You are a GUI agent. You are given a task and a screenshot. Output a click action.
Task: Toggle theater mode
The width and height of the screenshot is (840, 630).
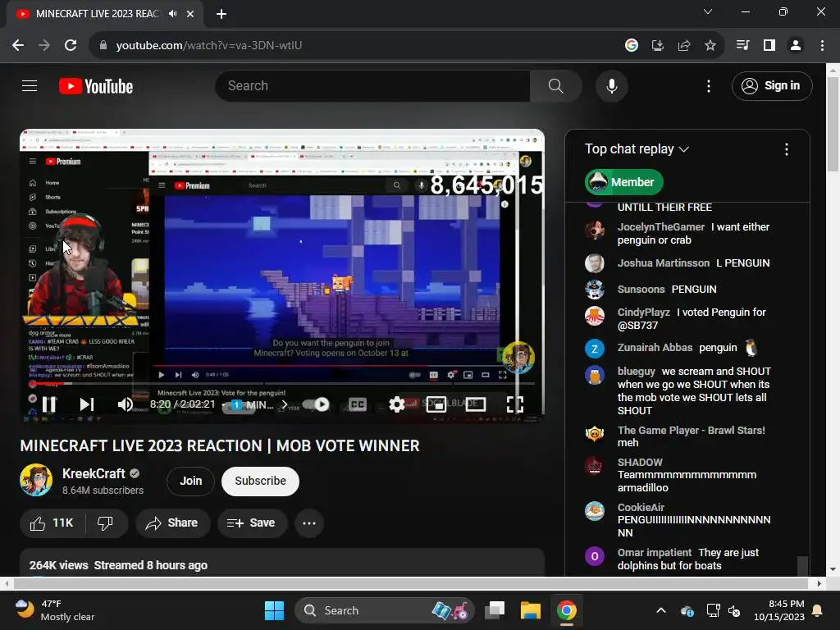click(x=476, y=404)
